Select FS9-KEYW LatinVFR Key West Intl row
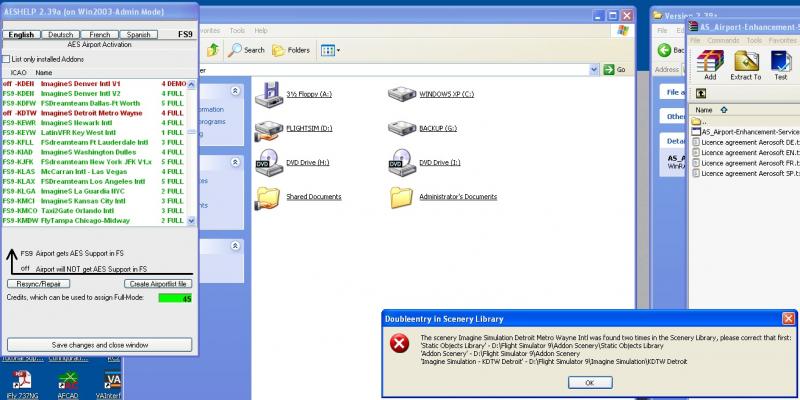The height and width of the screenshot is (400, 800). click(x=94, y=133)
